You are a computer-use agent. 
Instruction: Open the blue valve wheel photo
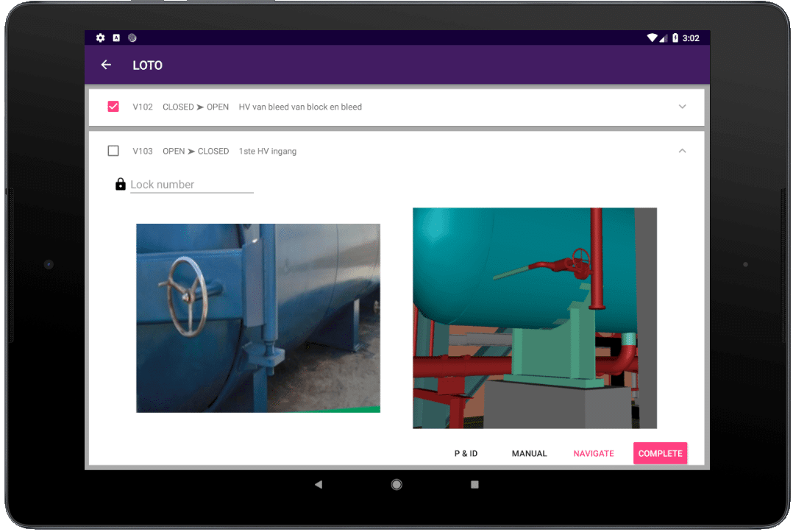(258, 318)
